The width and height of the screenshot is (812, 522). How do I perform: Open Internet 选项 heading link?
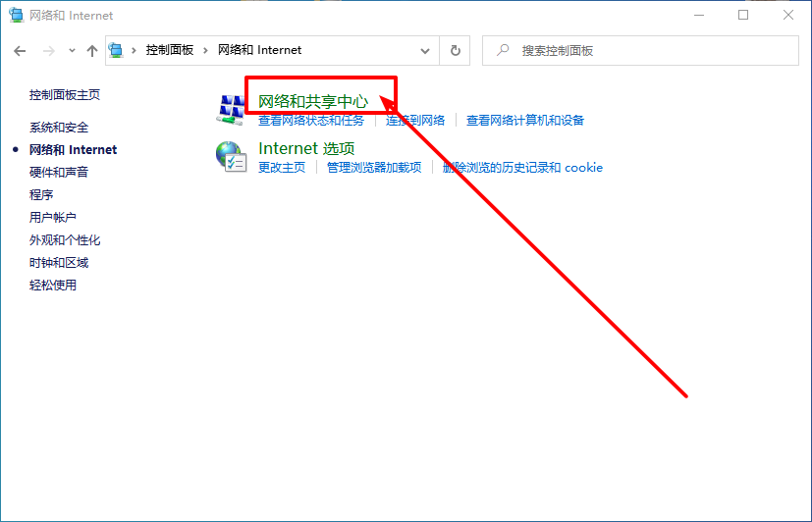[x=306, y=148]
